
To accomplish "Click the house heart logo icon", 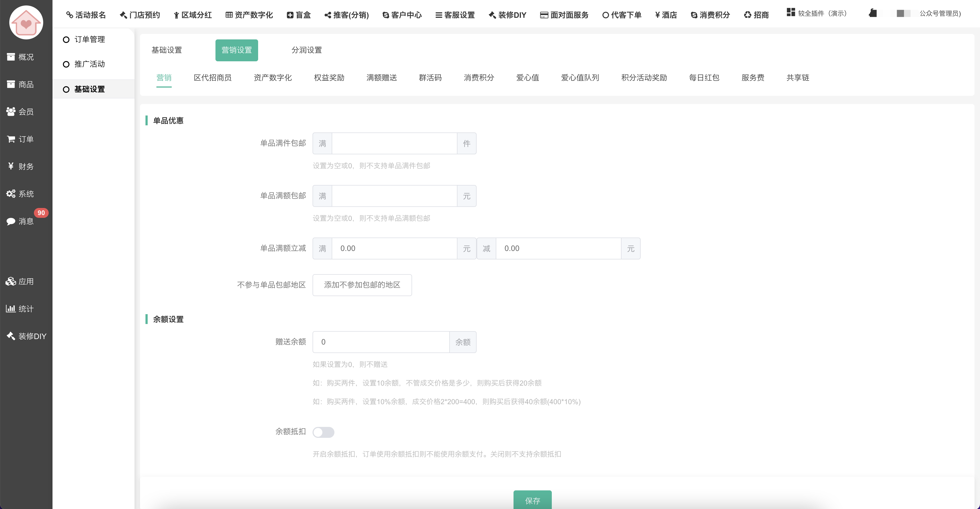I will (x=26, y=22).
